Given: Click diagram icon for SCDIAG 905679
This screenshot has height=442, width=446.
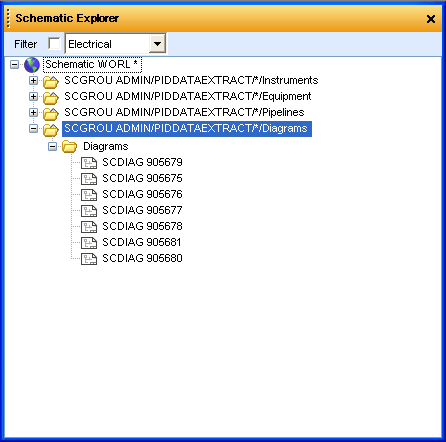Looking at the screenshot, I should click(89, 163).
